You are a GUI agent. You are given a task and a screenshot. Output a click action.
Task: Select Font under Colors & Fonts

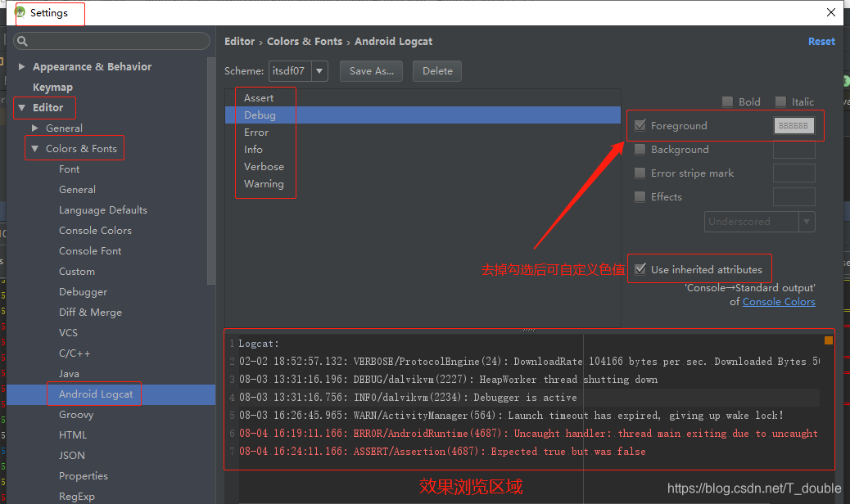click(x=69, y=169)
